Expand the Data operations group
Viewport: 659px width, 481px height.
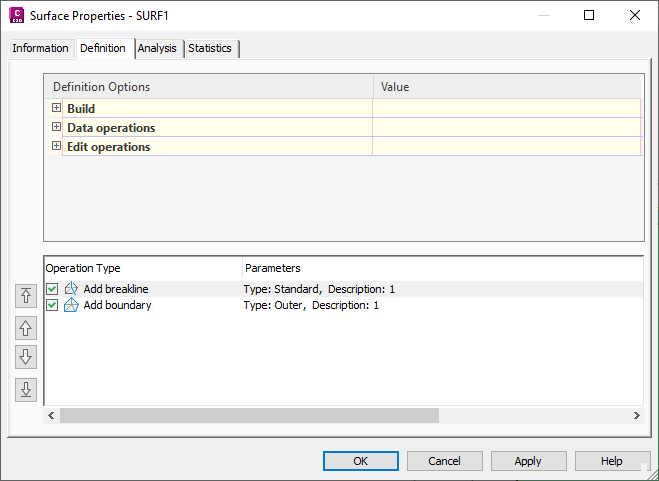[56, 127]
